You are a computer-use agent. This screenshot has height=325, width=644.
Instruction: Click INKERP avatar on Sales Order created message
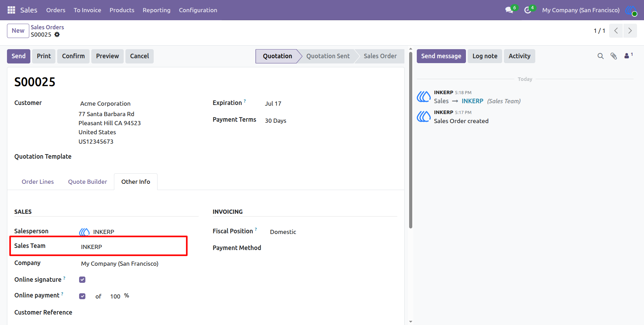click(x=424, y=116)
